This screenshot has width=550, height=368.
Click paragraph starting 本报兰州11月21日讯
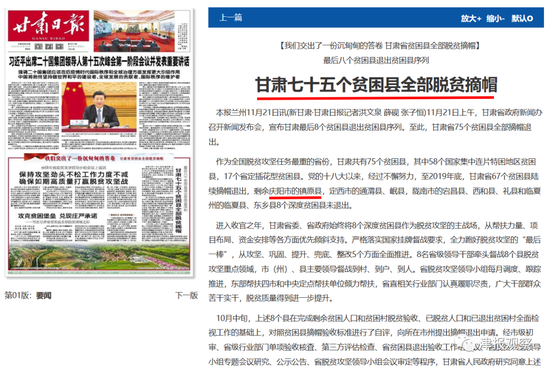click(375, 127)
